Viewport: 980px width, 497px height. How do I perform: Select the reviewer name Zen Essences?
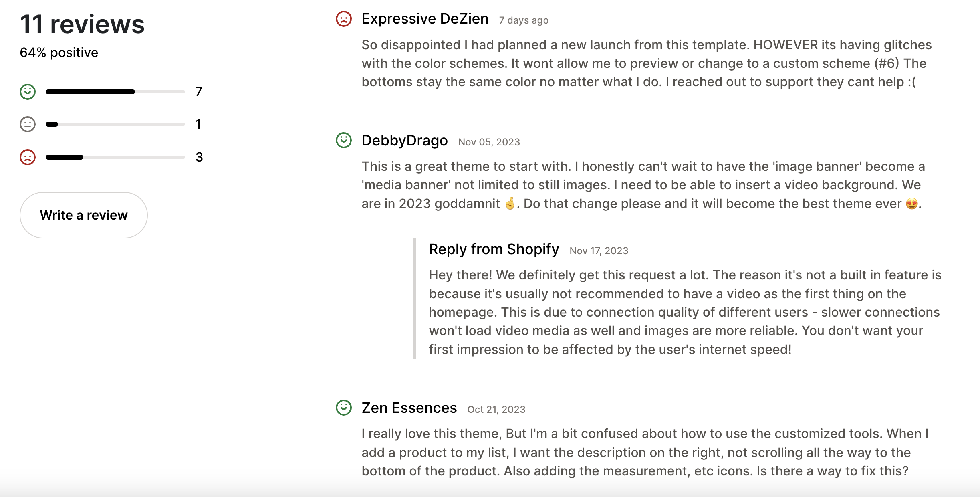coord(409,408)
